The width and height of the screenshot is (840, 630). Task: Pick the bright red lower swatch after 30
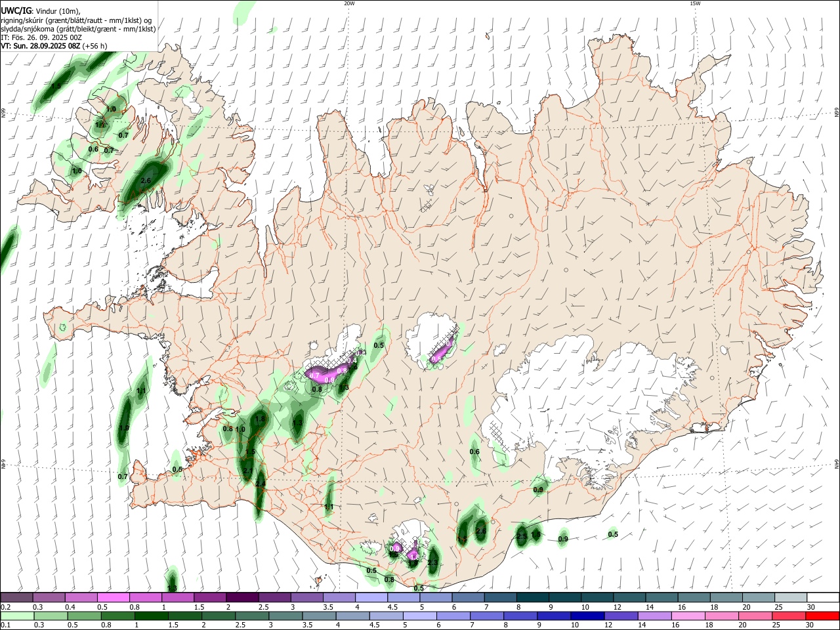821,616
